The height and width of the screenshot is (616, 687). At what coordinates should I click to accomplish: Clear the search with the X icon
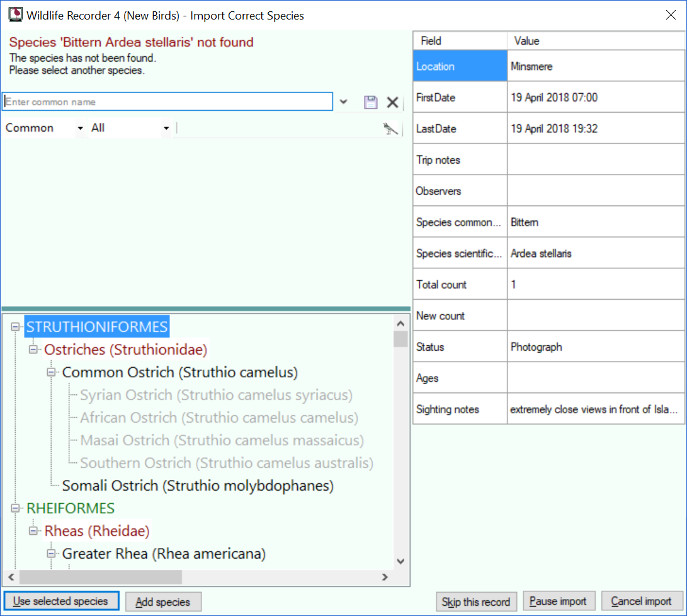coord(392,102)
